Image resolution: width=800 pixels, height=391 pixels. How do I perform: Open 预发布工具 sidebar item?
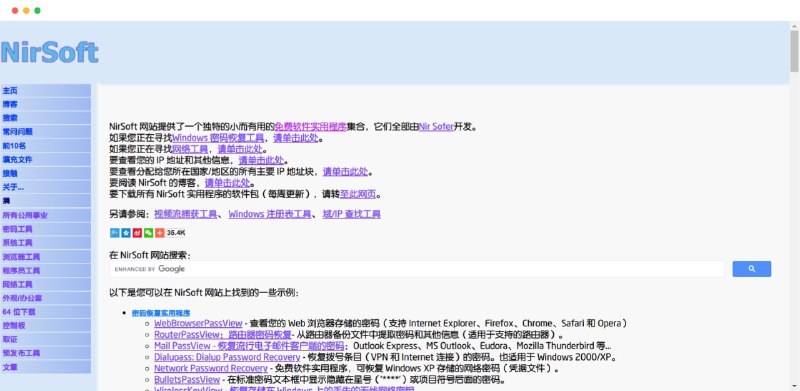46,353
